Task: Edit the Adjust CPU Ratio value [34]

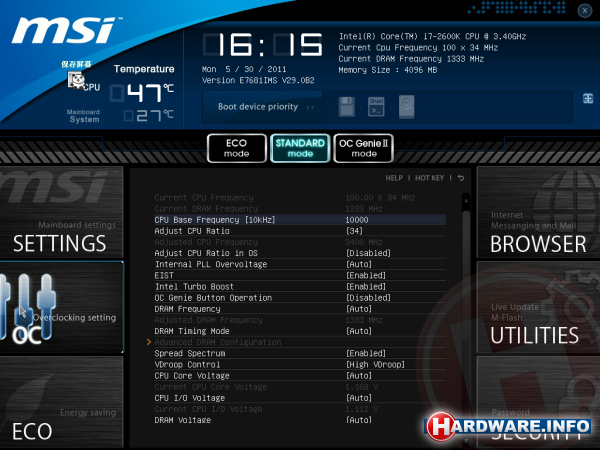Action: click(354, 231)
